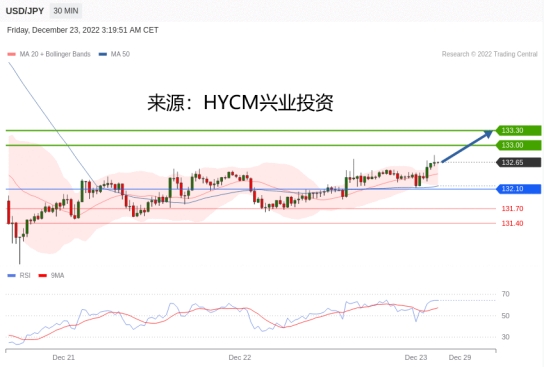The width and height of the screenshot is (554, 367).
Task: Click the MA 20 pink color swatch
Action: click(11, 54)
